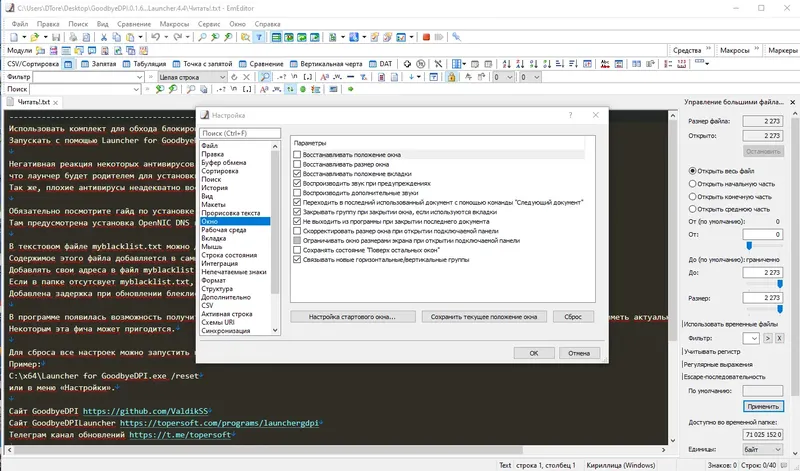Viewport: 800px width, 471px height.
Task: Click the Redo arrow icon
Action: point(177,37)
